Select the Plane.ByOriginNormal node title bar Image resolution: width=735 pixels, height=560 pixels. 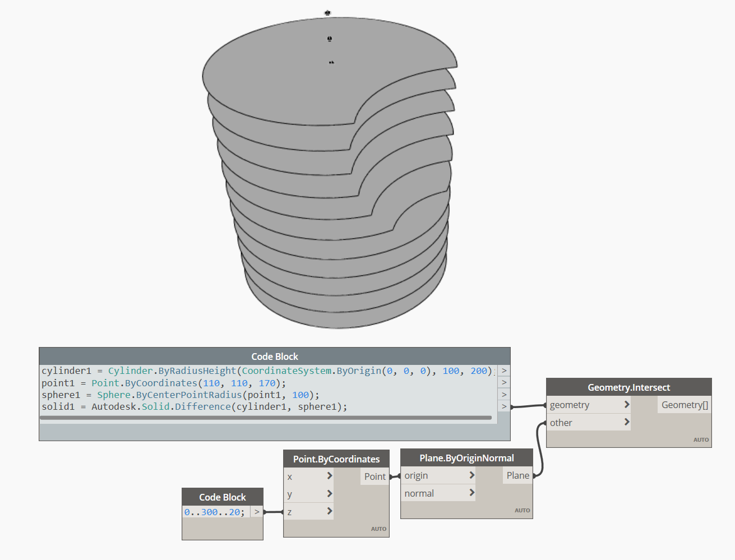tap(466, 457)
